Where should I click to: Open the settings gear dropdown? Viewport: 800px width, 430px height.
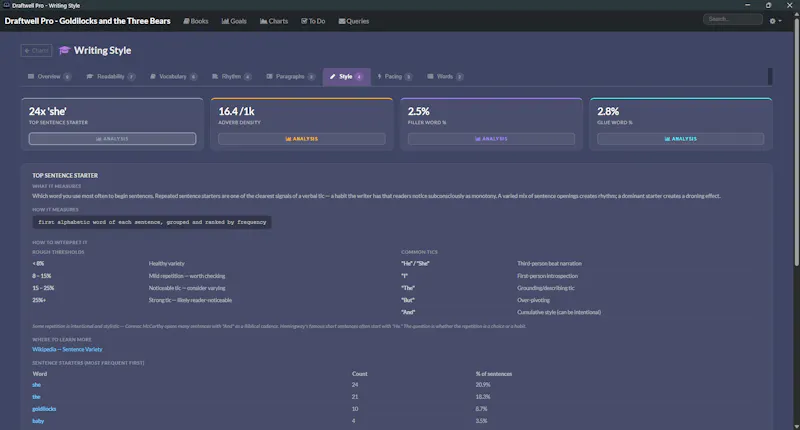click(775, 21)
